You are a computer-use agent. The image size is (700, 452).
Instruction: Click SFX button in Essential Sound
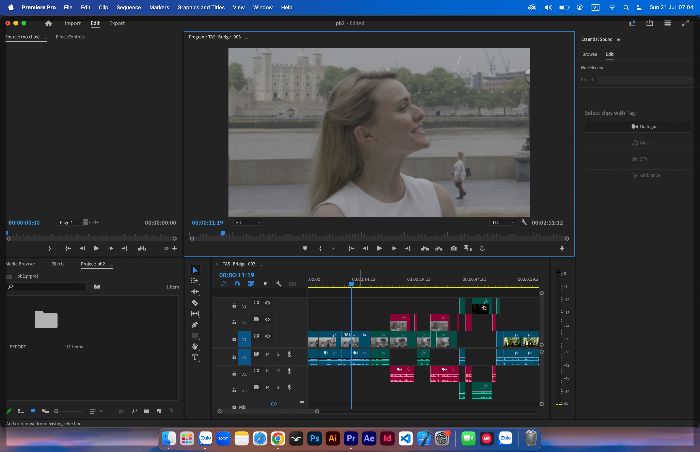coord(638,159)
